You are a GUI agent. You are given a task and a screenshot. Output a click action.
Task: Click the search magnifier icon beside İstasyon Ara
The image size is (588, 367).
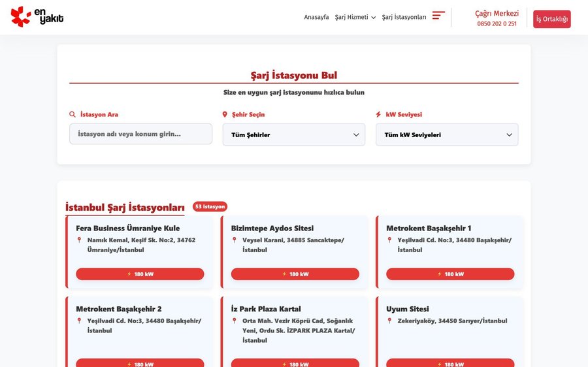(x=73, y=114)
